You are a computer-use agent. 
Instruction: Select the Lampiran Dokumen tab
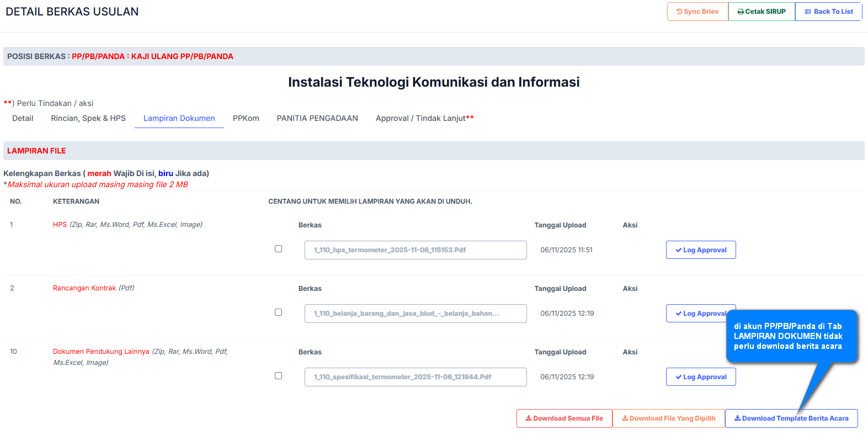tap(179, 118)
